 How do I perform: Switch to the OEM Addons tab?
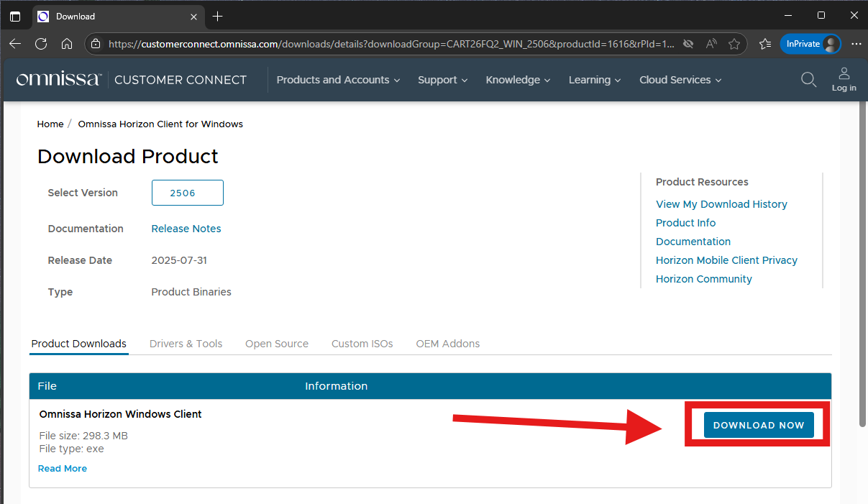pos(448,344)
